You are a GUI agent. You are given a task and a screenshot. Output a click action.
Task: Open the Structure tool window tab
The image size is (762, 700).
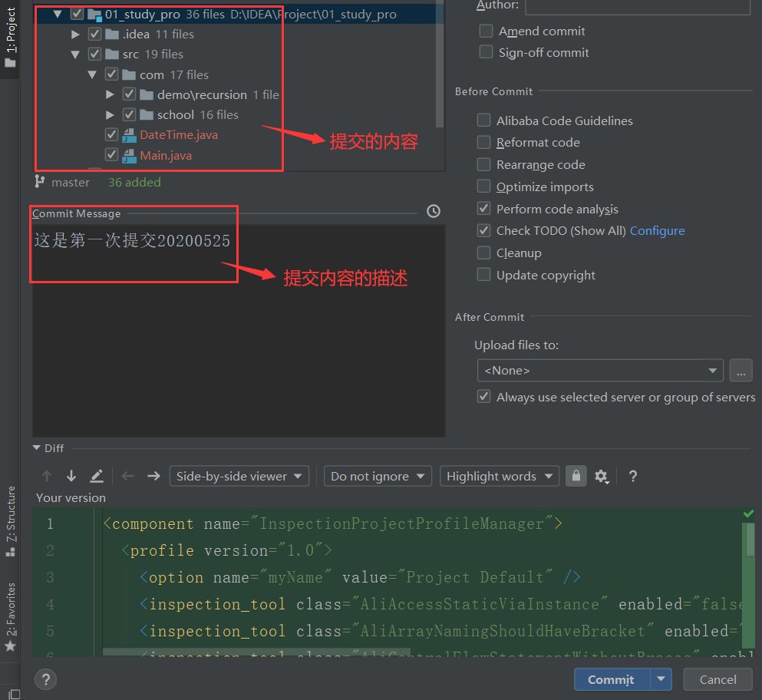(x=10, y=520)
